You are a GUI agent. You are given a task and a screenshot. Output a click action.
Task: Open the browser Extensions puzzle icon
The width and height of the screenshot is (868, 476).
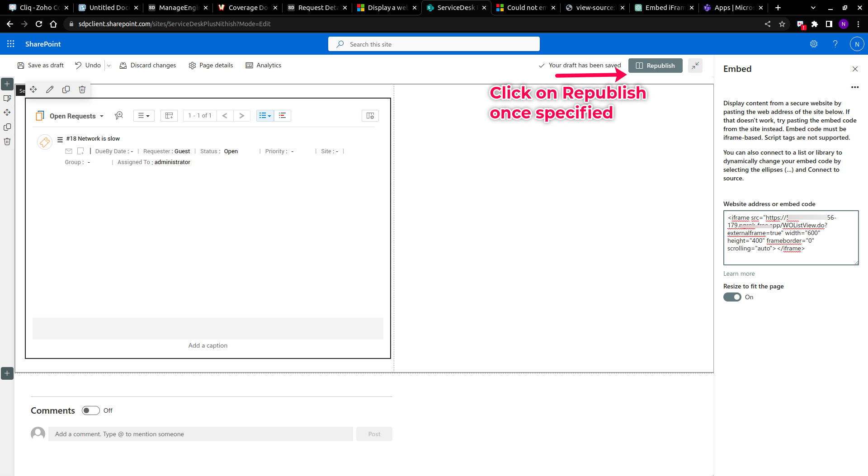pos(815,24)
